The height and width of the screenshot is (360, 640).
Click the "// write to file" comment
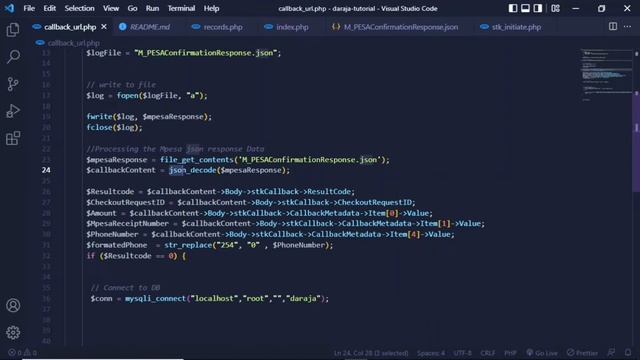point(121,85)
